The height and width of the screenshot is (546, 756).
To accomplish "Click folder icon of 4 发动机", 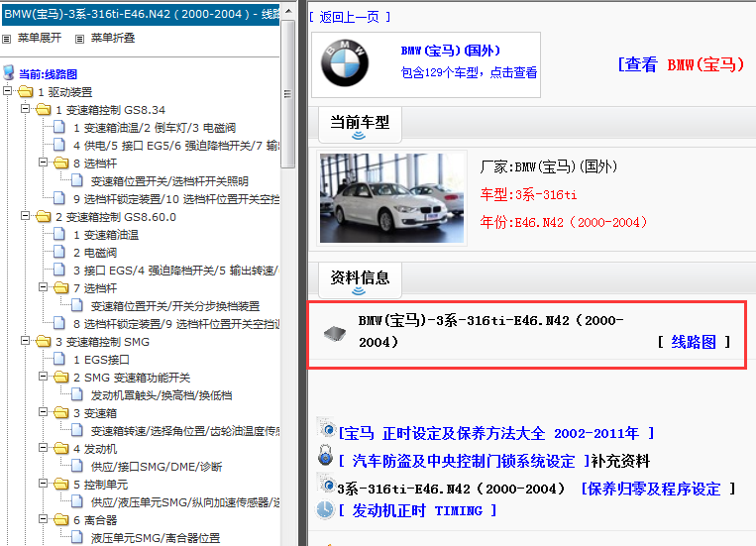I will [x=60, y=449].
